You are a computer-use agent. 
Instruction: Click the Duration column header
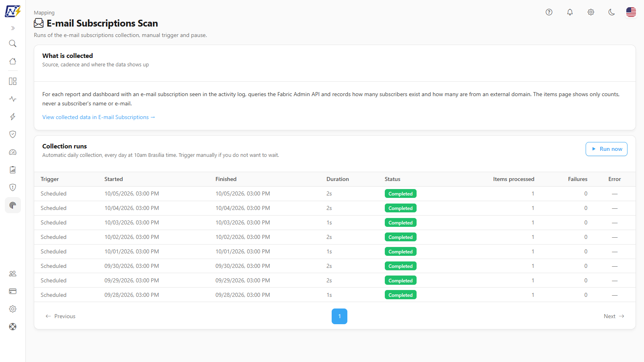tap(338, 179)
